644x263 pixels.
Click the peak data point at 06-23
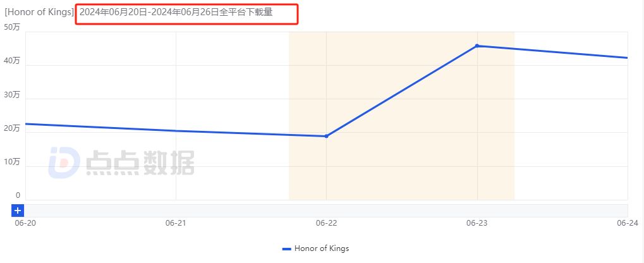pos(477,46)
